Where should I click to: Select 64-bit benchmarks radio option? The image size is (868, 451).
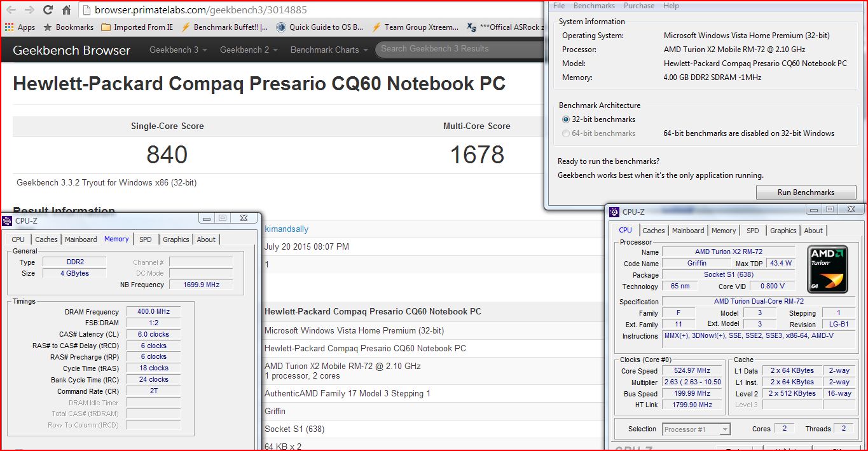pos(598,133)
